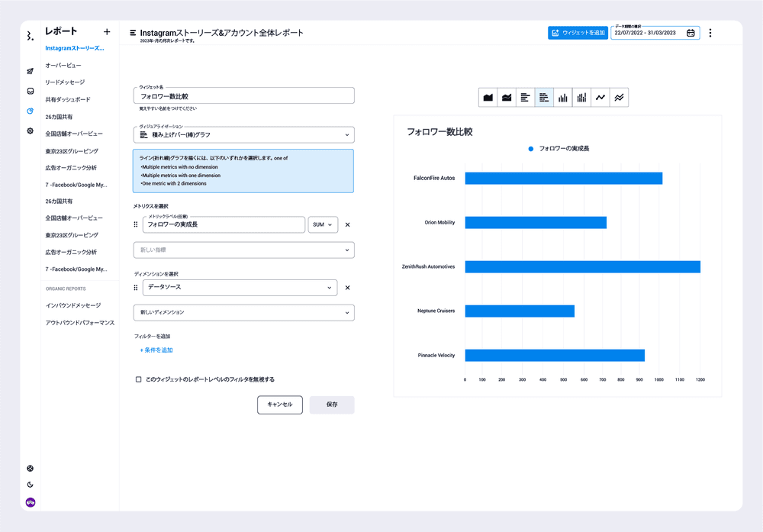
Task: Open the SUM aggregation dropdown
Action: pos(323,225)
